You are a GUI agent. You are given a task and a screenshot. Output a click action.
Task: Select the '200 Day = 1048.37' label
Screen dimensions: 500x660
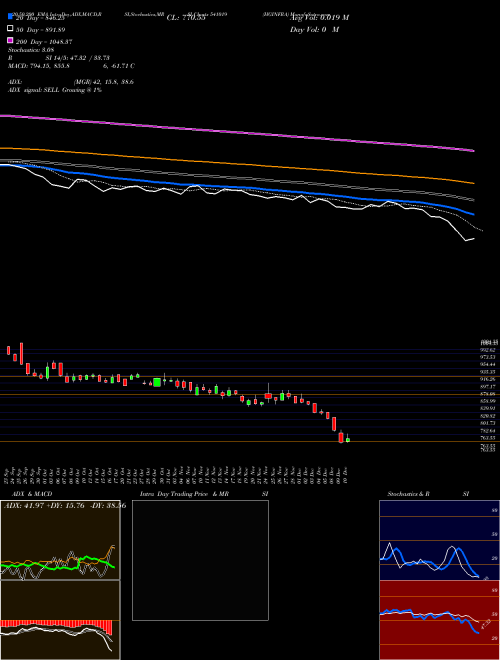(44, 42)
